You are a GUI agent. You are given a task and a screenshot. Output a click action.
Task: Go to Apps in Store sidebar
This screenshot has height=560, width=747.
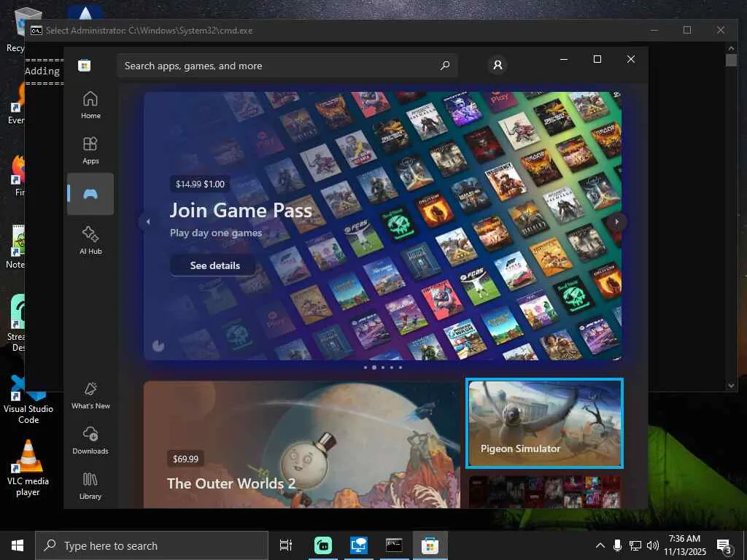90,150
